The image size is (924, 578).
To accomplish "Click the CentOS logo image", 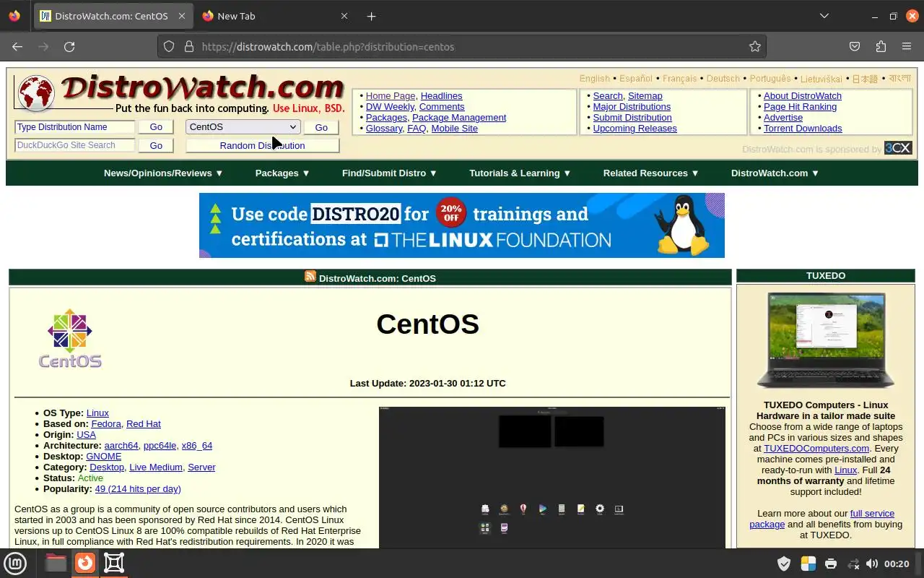I will pos(70,338).
